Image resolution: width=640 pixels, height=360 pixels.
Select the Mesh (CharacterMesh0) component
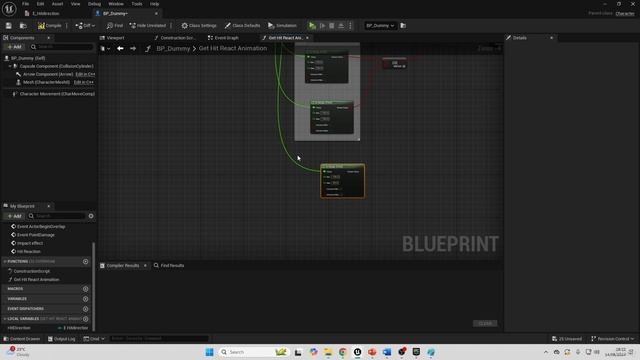pyautogui.click(x=46, y=82)
